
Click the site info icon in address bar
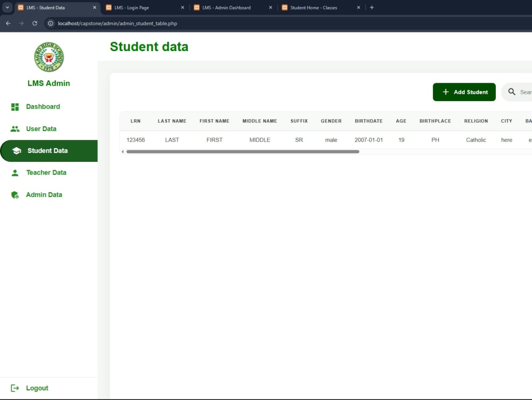[51, 23]
